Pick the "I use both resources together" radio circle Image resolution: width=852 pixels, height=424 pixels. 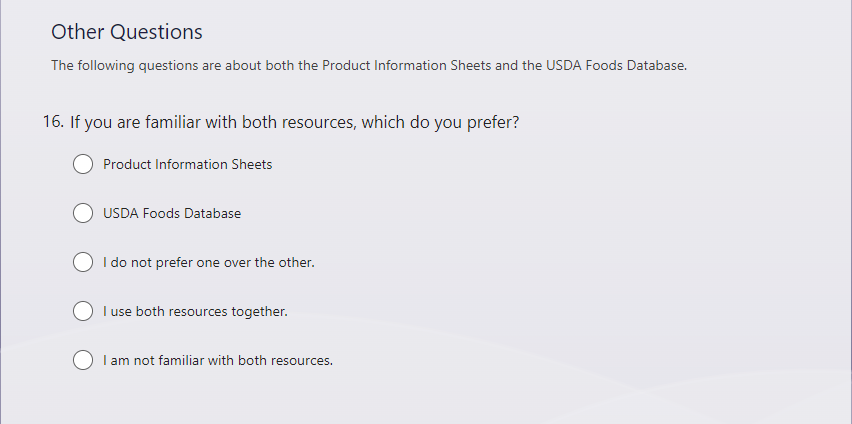pos(84,311)
